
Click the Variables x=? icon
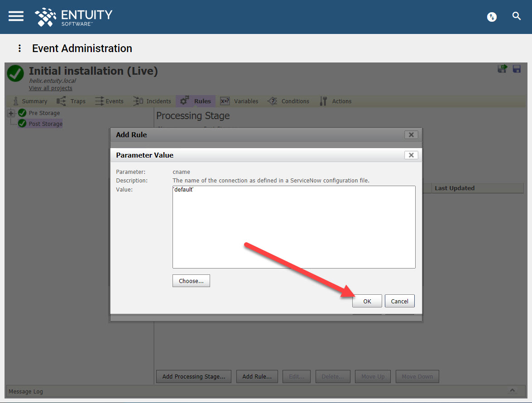pyautogui.click(x=225, y=101)
